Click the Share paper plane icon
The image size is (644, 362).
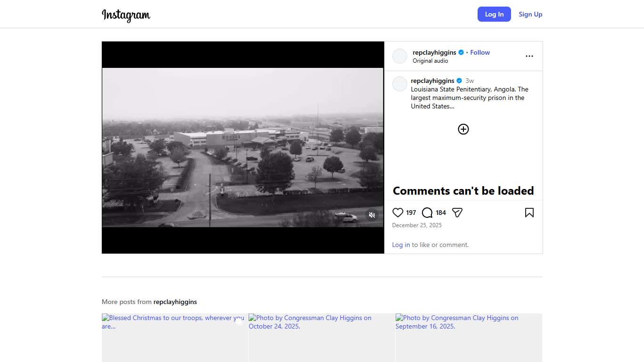point(457,213)
